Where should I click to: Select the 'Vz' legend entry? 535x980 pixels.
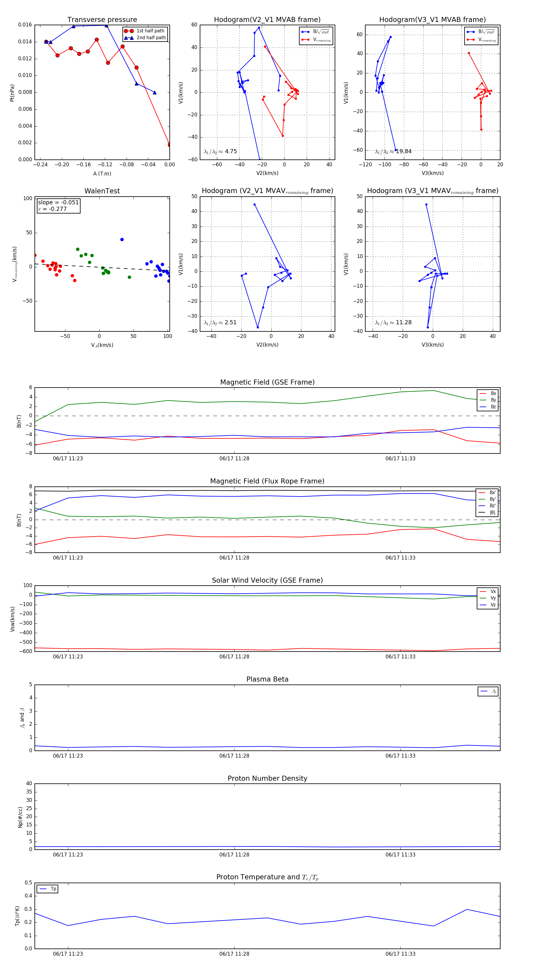(488, 605)
